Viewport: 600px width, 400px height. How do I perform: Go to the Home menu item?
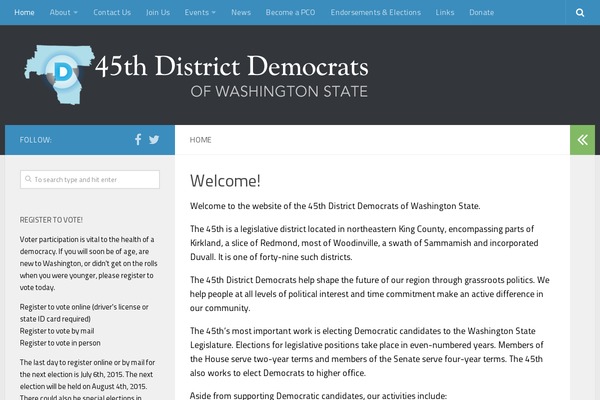pos(24,13)
